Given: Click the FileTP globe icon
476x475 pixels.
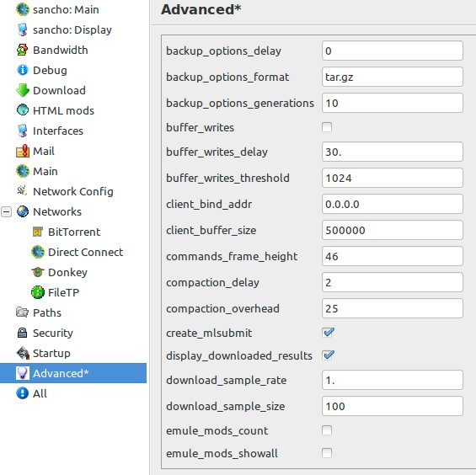Looking at the screenshot, I should tap(38, 292).
